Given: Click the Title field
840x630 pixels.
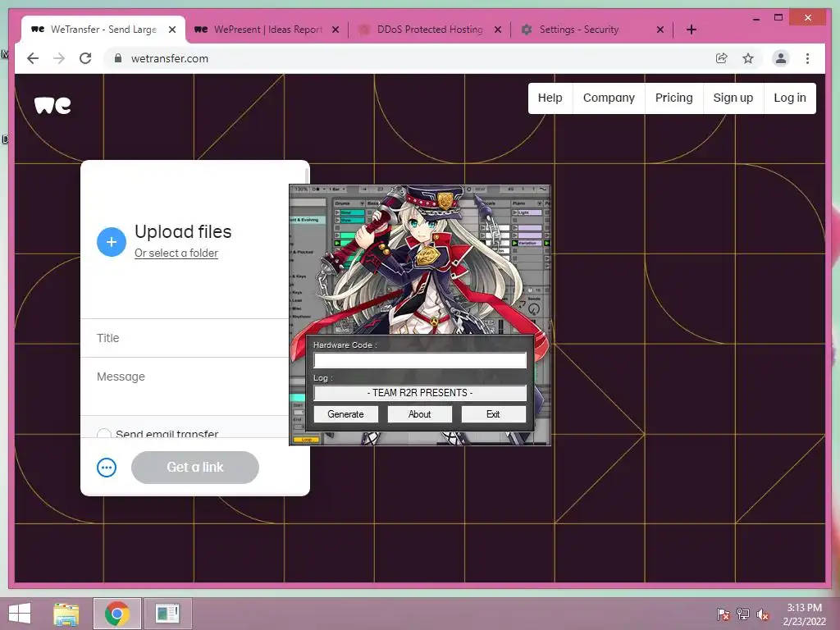Looking at the screenshot, I should (x=185, y=338).
